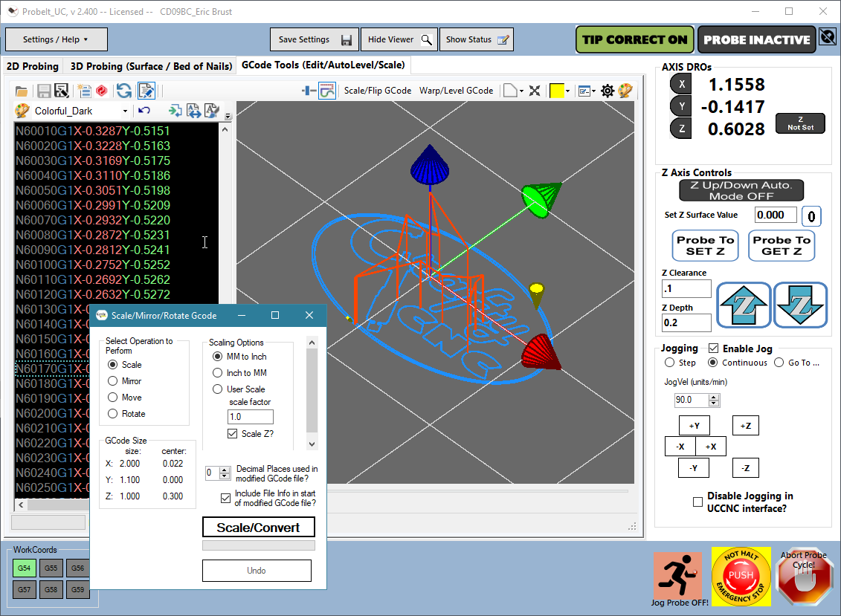
Task: Switch to the 2D Probing tab
Action: pos(32,66)
